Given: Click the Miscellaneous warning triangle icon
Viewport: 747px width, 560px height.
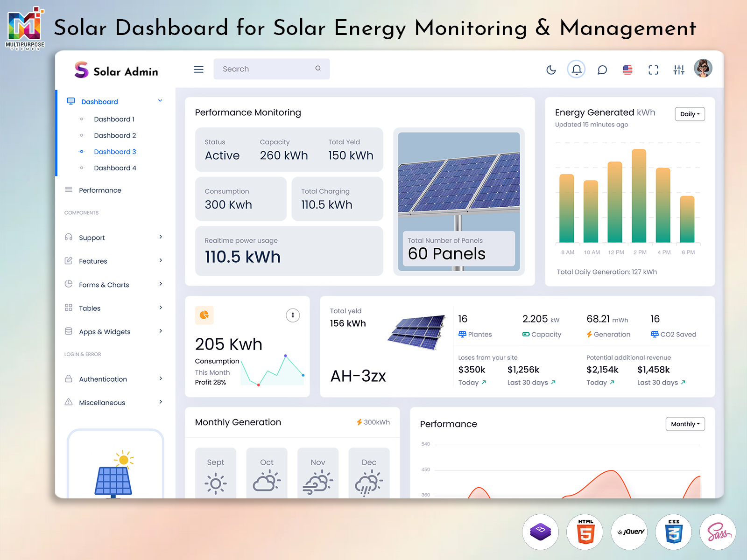Looking at the screenshot, I should [69, 402].
